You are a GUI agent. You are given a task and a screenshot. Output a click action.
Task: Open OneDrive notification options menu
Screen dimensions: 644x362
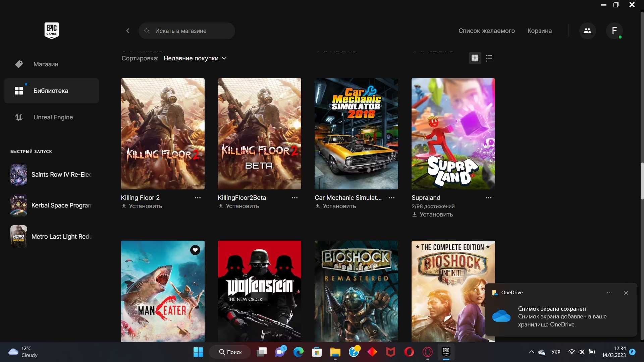[609, 293]
